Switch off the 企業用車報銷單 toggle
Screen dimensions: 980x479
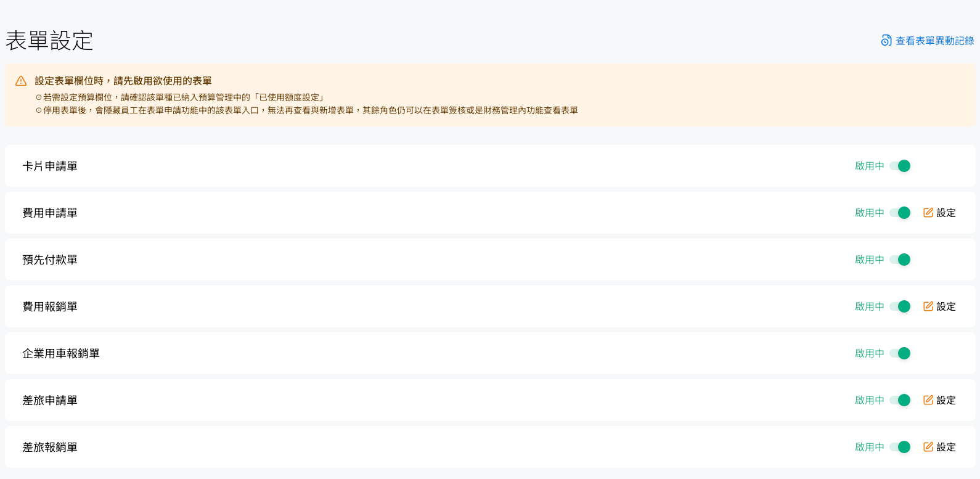click(x=900, y=353)
